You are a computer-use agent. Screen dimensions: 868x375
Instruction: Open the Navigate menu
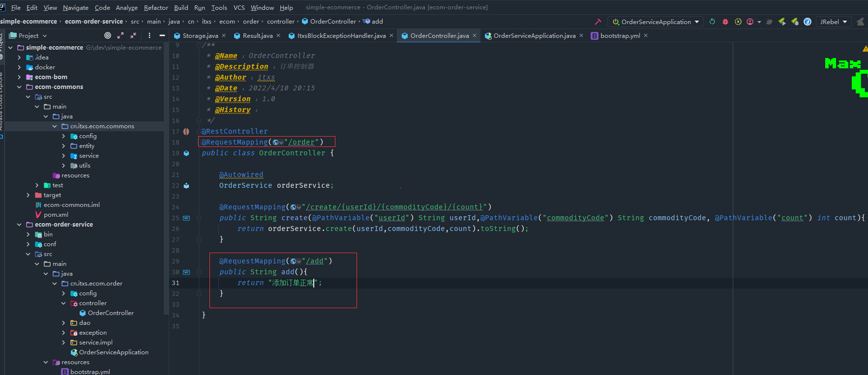[76, 7]
